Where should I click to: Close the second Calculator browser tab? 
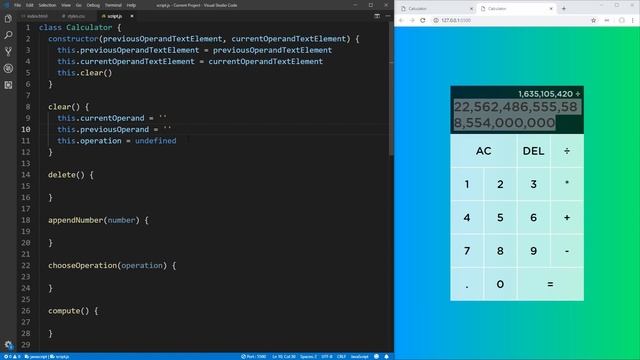(x=551, y=8)
